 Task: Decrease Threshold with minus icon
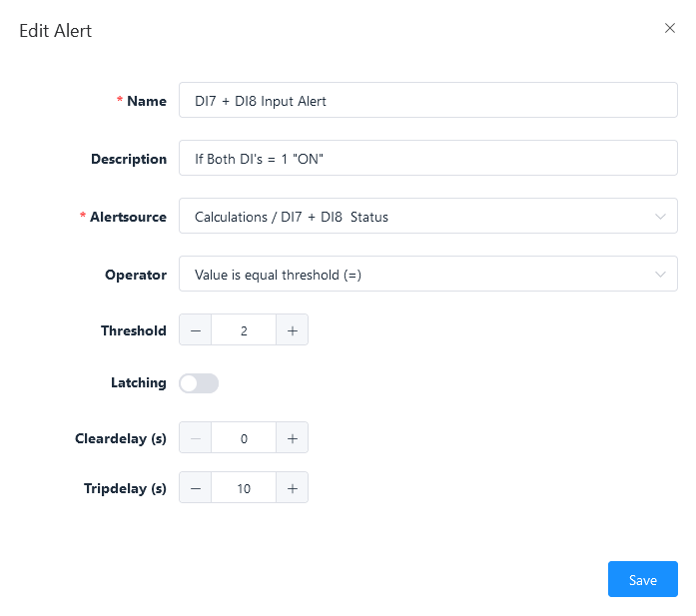coord(196,330)
